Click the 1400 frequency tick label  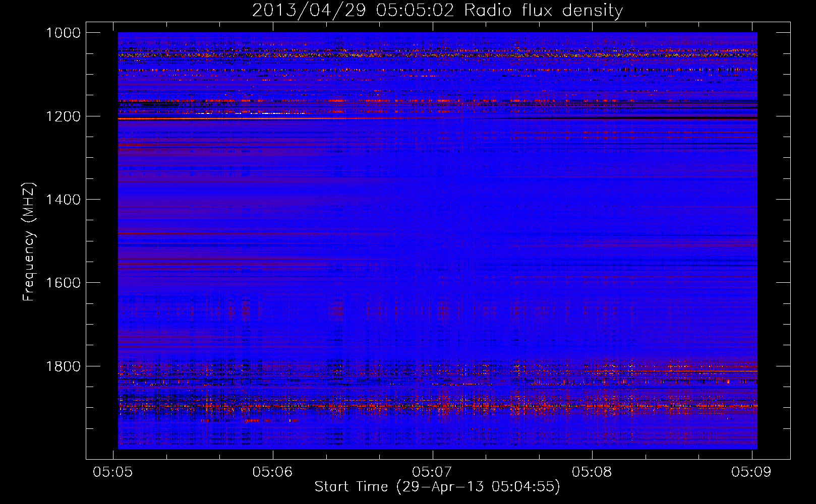pyautogui.click(x=63, y=200)
